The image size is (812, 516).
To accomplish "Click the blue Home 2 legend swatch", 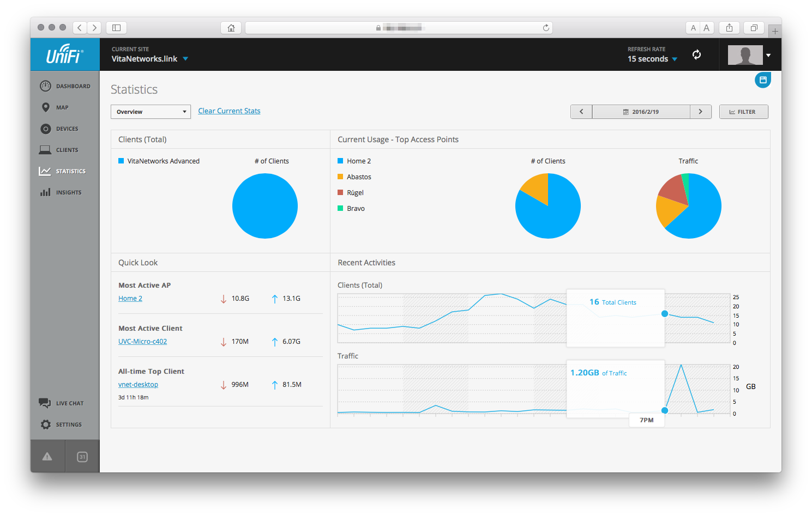I will click(340, 161).
